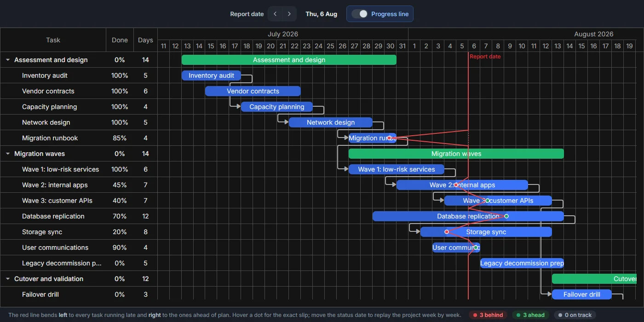Viewport: 644px width, 322px height.
Task: Select the Legacy decommission prep bar
Action: [522, 263]
